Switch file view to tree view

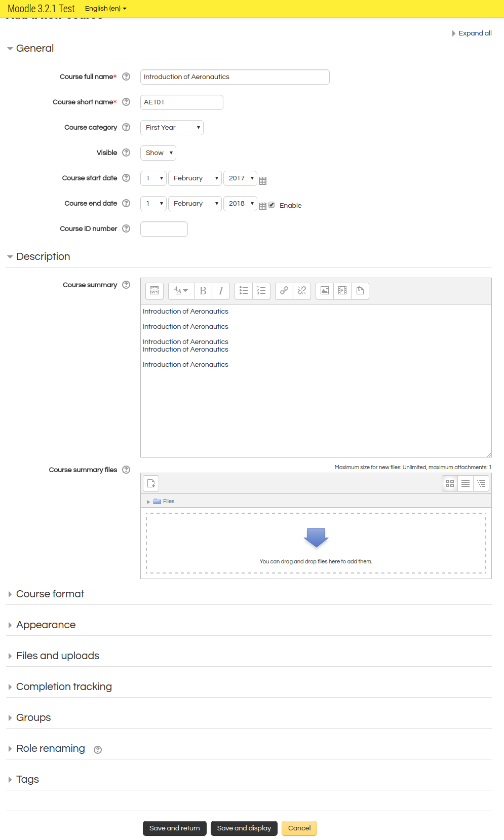pos(481,483)
